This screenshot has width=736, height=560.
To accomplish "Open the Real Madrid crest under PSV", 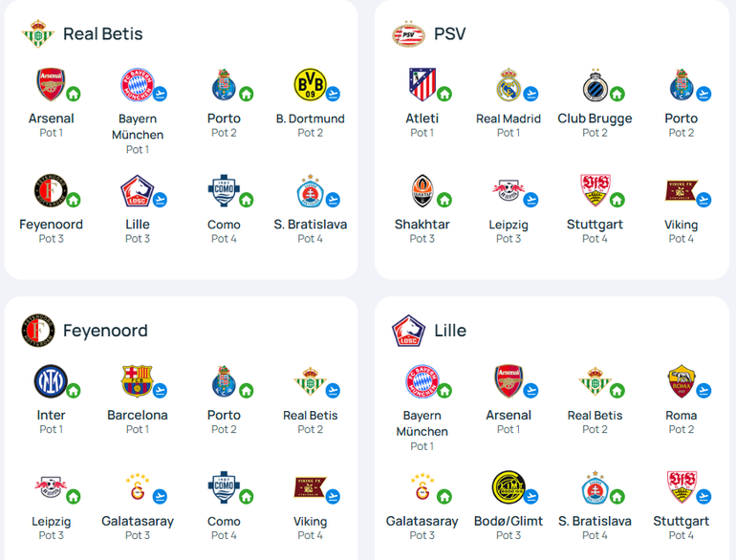I will pyautogui.click(x=509, y=85).
